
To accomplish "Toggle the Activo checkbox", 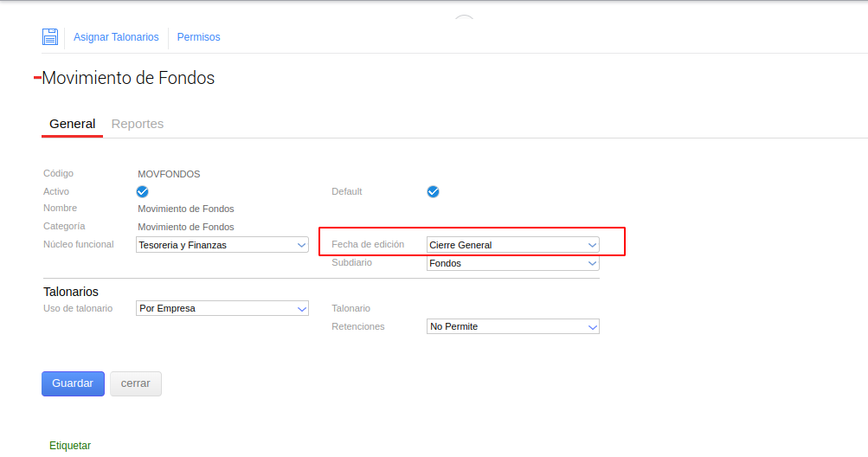I will (143, 191).
